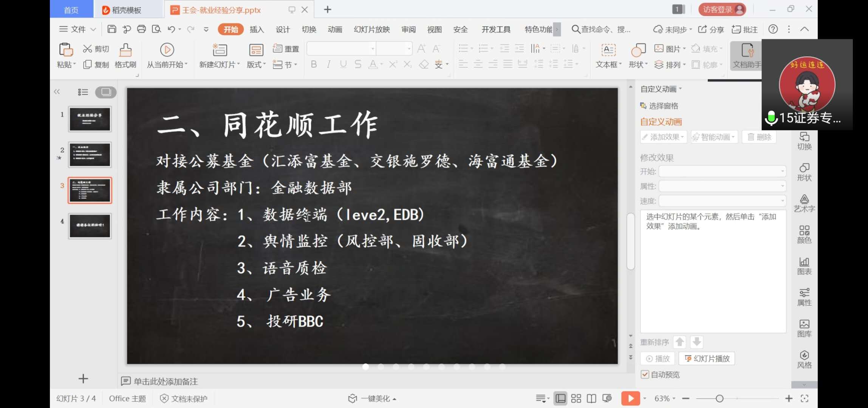Viewport: 868px width, 408px height.
Task: Expand the 自定义动画 panel dropdown
Action: [x=661, y=89]
